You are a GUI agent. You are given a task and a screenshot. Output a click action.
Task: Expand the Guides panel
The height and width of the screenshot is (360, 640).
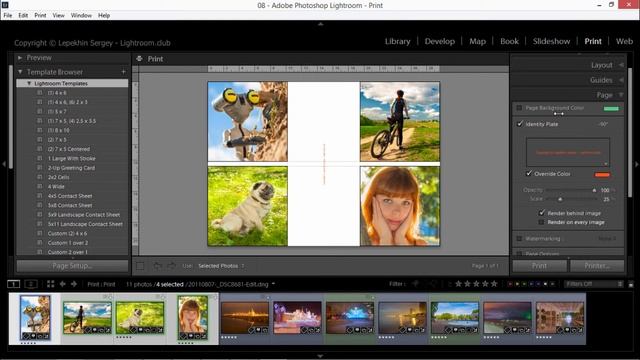click(x=621, y=80)
